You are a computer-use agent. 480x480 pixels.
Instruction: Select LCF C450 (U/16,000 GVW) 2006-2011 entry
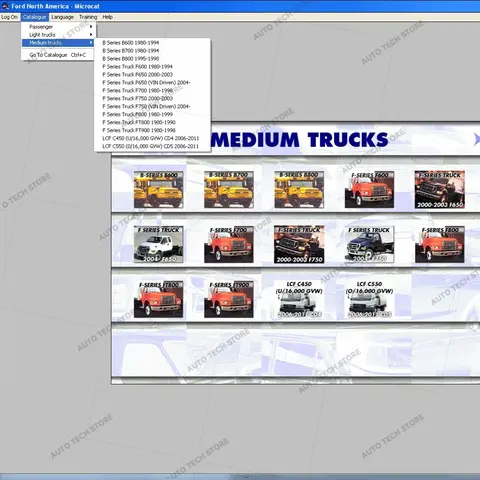(x=151, y=138)
